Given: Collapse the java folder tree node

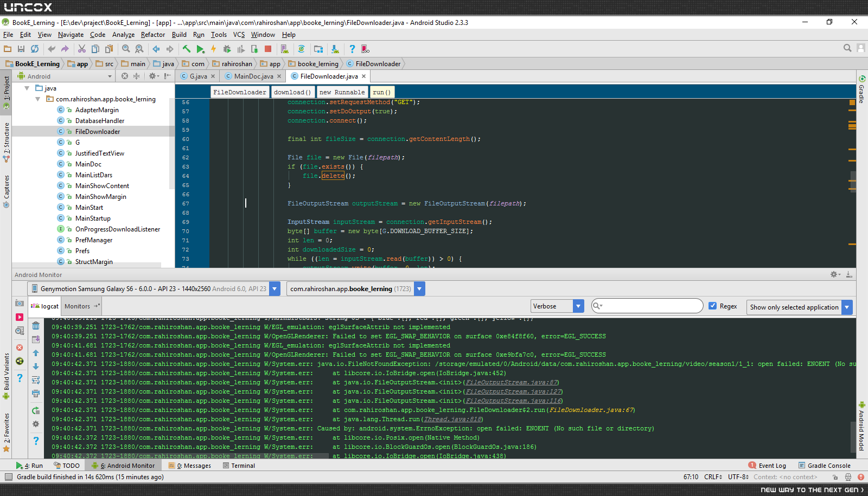Looking at the screenshot, I should point(27,88).
